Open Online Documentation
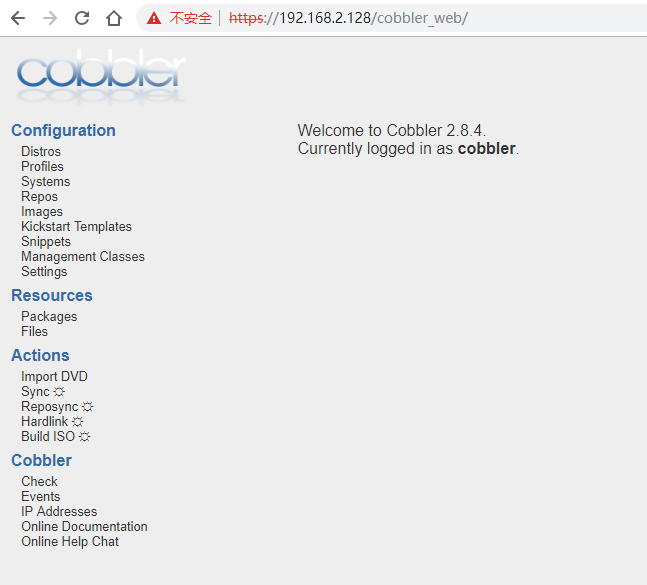 point(85,526)
